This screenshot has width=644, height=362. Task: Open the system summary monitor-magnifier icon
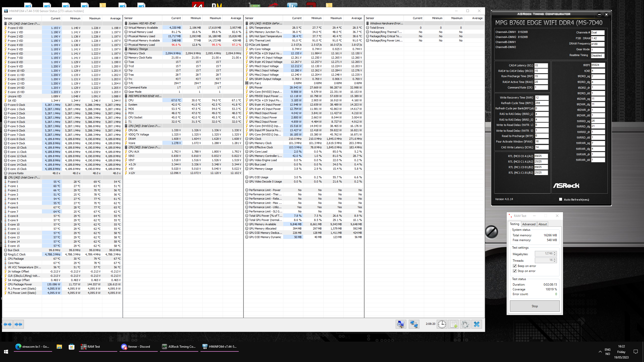[401, 324]
